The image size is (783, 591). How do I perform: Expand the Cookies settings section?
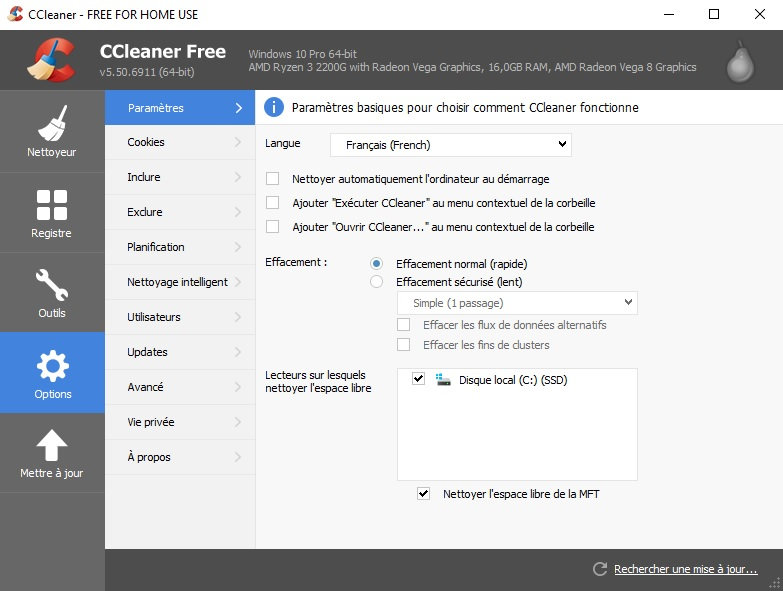pyautogui.click(x=180, y=142)
